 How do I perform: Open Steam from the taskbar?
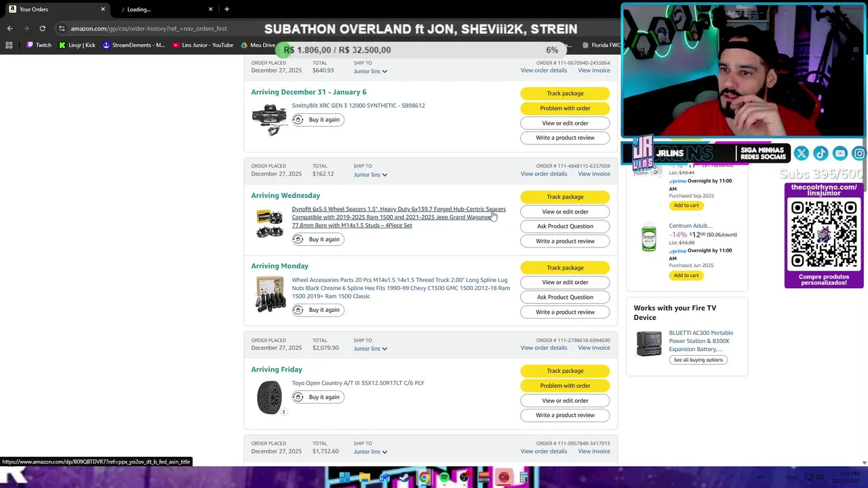(404, 478)
